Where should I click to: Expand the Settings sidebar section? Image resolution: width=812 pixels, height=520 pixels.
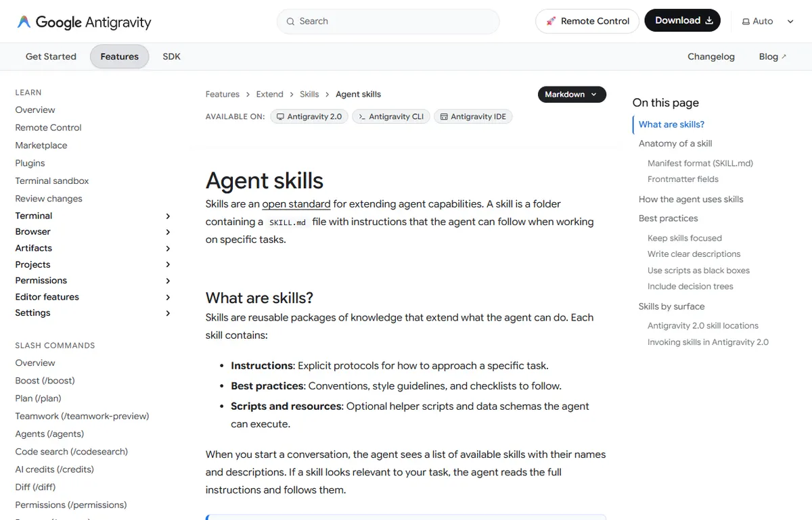(168, 313)
